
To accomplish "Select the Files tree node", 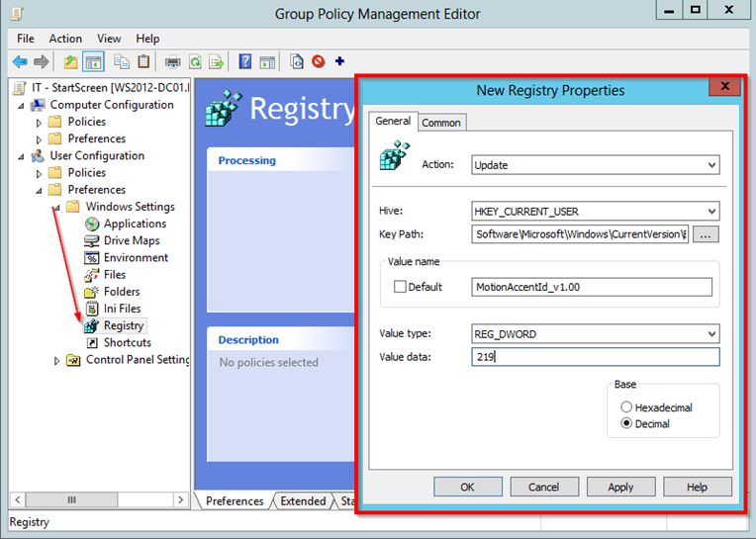I will click(114, 275).
